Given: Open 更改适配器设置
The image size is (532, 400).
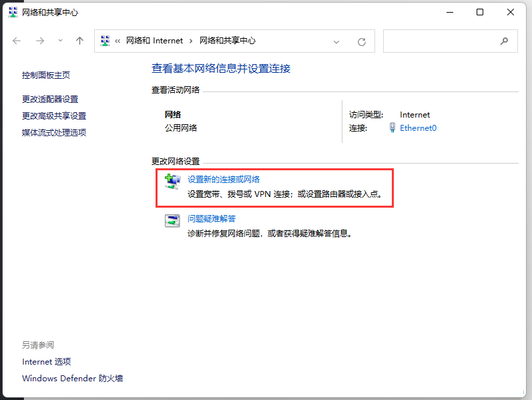Looking at the screenshot, I should click(50, 99).
